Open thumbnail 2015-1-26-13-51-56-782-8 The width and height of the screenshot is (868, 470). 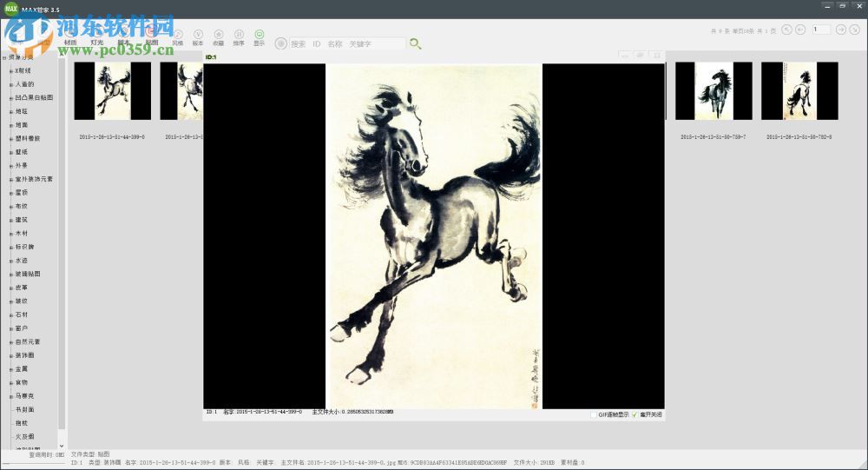799,91
